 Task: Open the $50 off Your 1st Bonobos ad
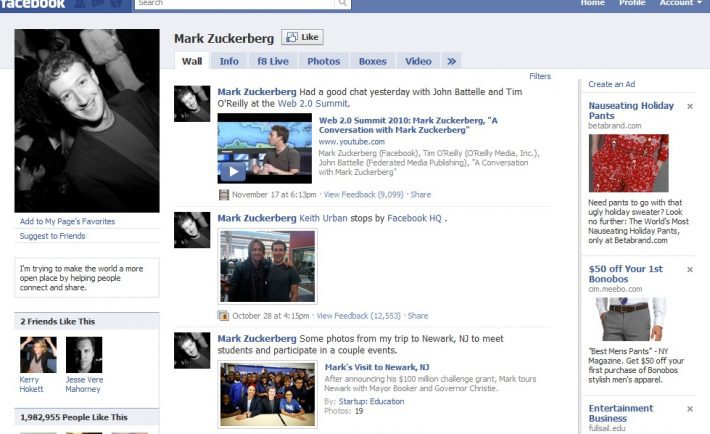point(625,274)
